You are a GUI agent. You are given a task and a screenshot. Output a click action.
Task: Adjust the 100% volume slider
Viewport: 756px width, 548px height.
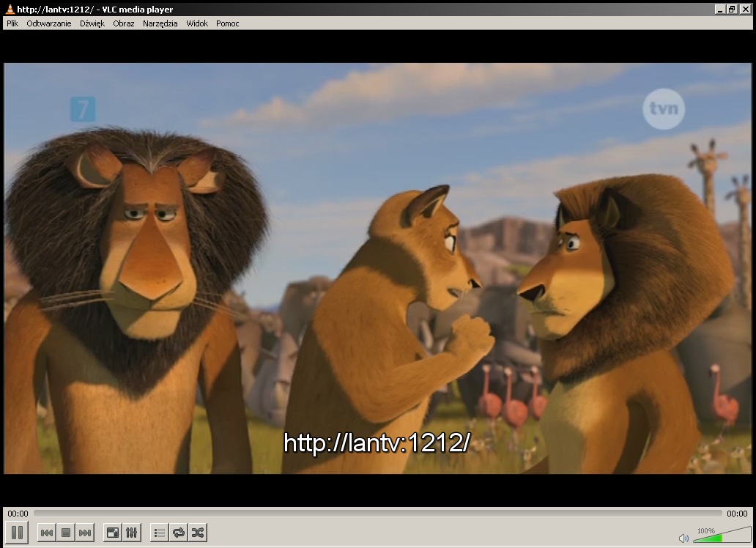tap(722, 535)
